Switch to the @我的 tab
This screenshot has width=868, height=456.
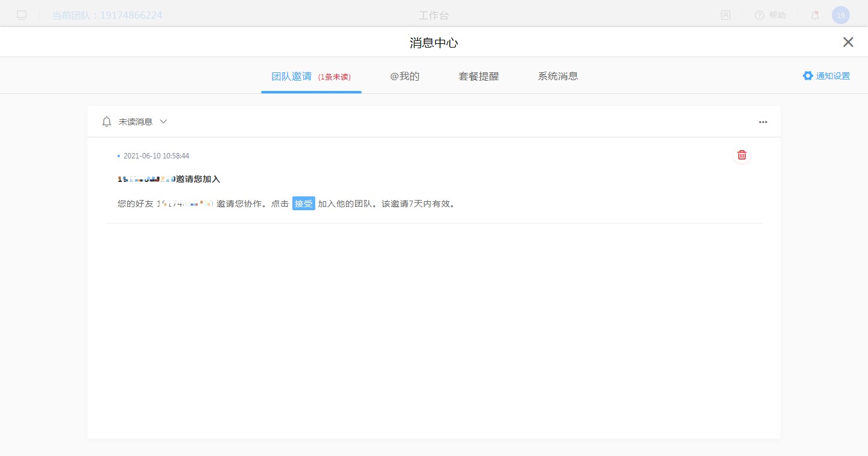pyautogui.click(x=404, y=77)
